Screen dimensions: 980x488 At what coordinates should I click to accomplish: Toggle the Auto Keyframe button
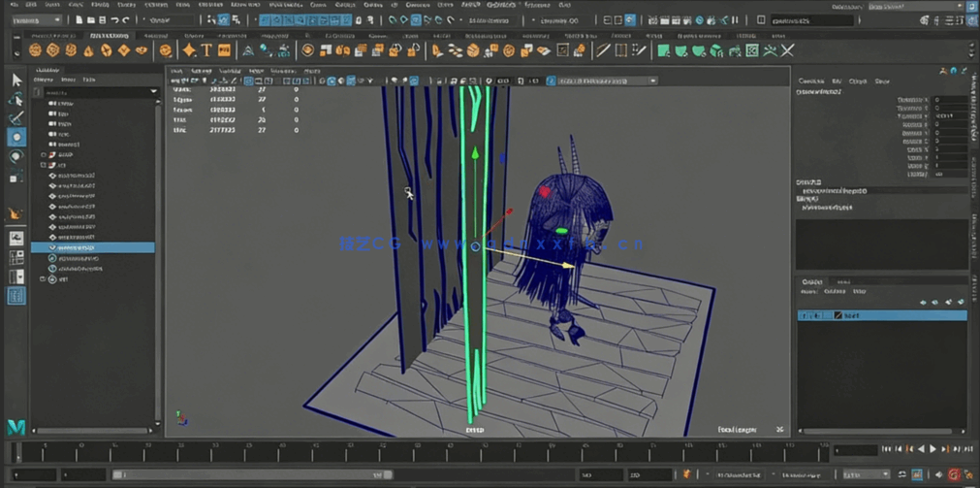click(x=954, y=474)
